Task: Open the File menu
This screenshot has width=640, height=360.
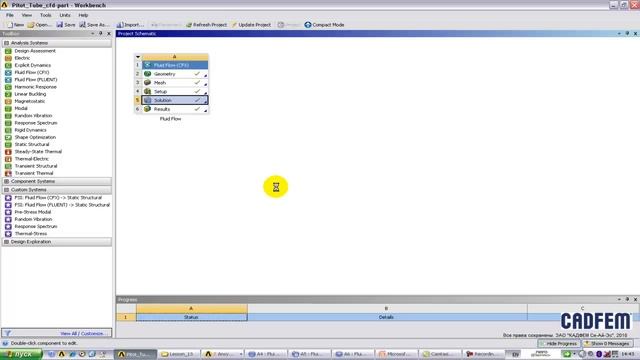Action: 10,15
